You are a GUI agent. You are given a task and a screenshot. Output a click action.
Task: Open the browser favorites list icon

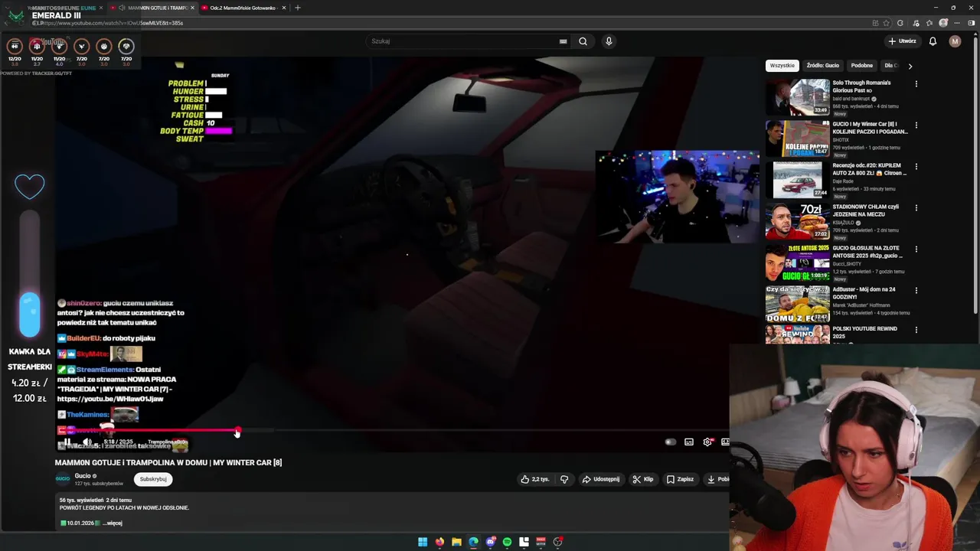929,23
